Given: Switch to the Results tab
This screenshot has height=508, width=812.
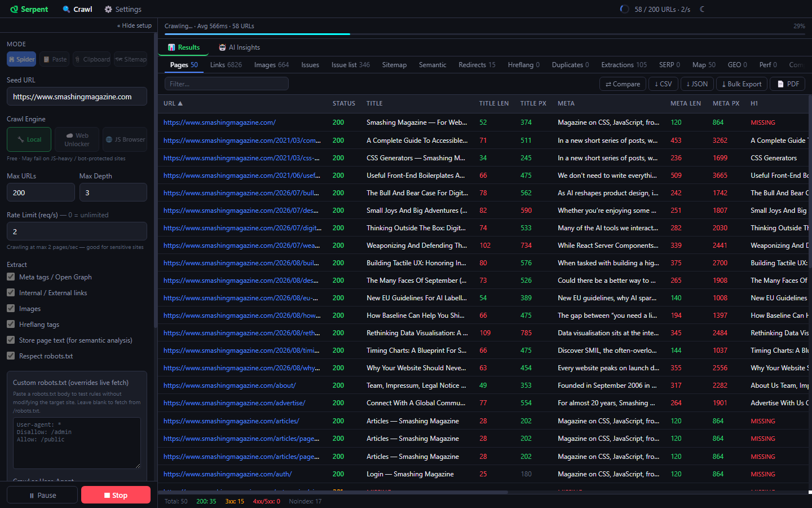Looking at the screenshot, I should tap(184, 47).
